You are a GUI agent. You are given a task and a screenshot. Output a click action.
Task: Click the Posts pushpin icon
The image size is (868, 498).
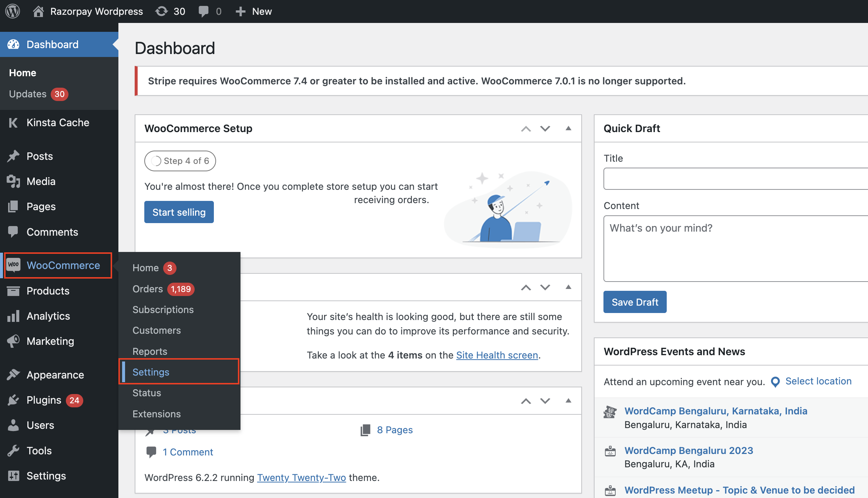[13, 156]
